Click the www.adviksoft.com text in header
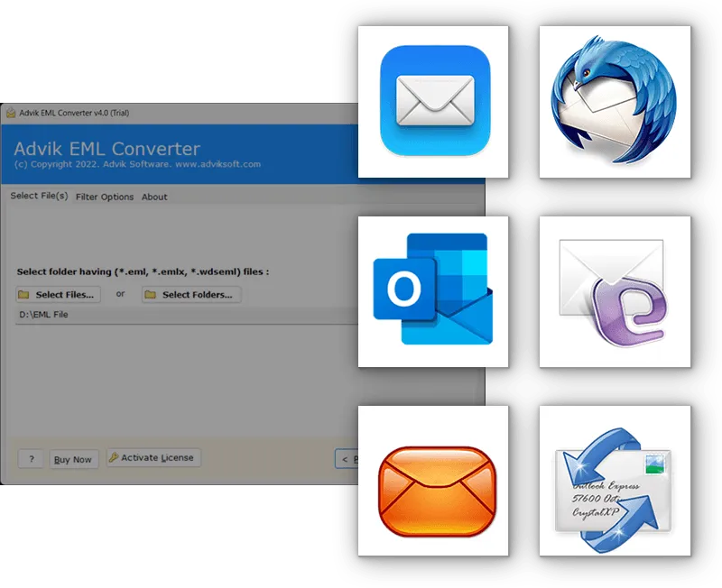 tap(218, 164)
